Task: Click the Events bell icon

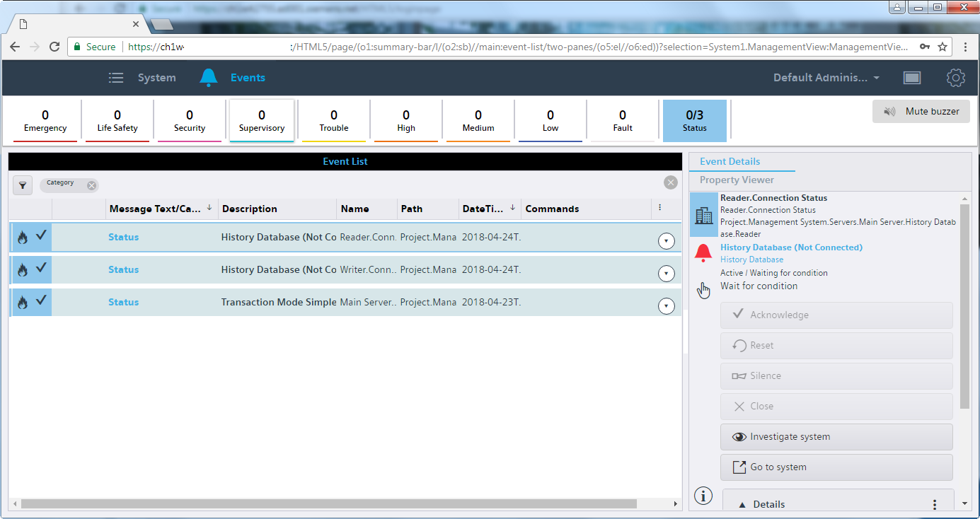Action: point(208,78)
